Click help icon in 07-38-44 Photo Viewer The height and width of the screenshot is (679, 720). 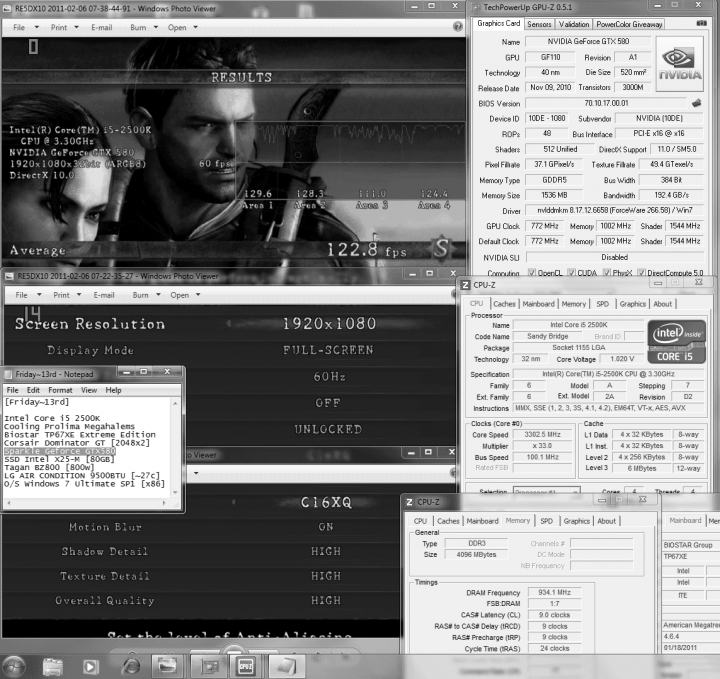pos(457,27)
